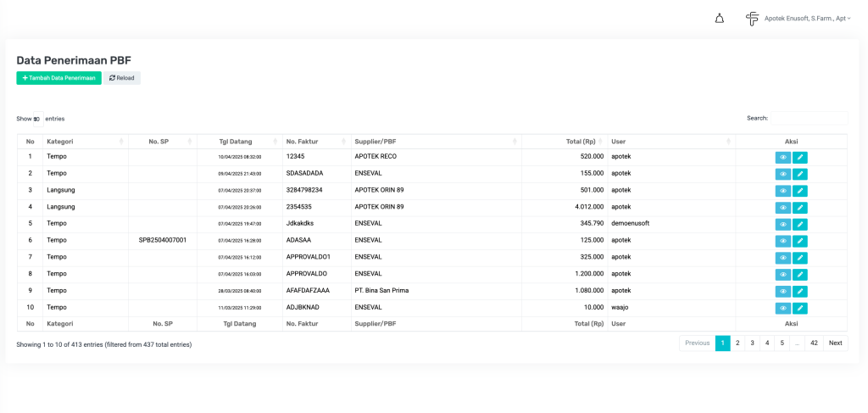Screen dimensions: 868x413
Task: Click Tambah Data Penerimaan button
Action: pos(58,78)
